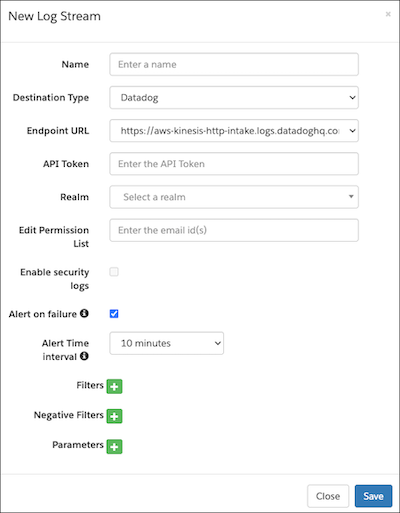
Task: Focus the Edit Permission List email field
Action: tap(234, 230)
